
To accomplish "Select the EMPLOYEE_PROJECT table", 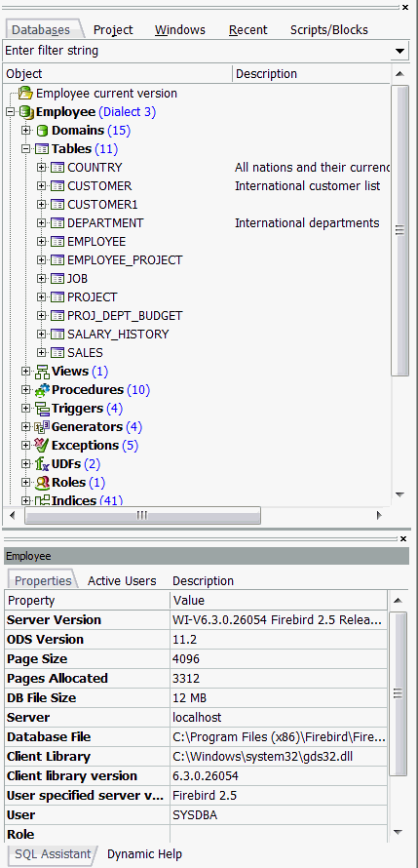I will [125, 260].
